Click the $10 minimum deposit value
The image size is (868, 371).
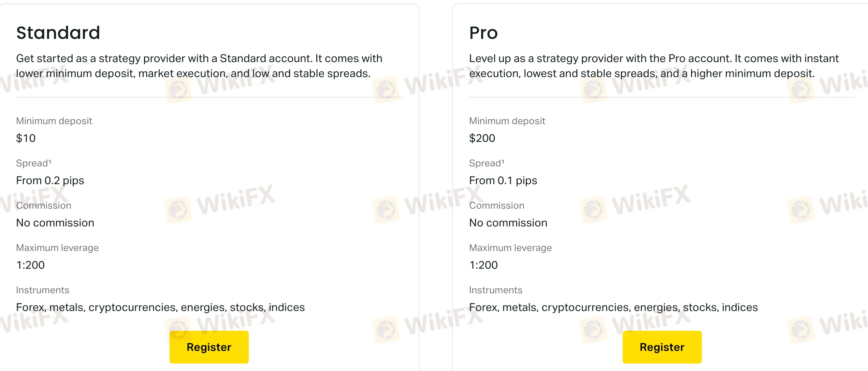(x=26, y=138)
